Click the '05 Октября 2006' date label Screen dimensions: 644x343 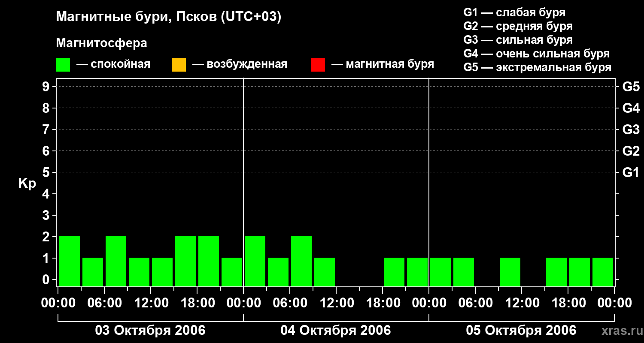pyautogui.click(x=521, y=331)
